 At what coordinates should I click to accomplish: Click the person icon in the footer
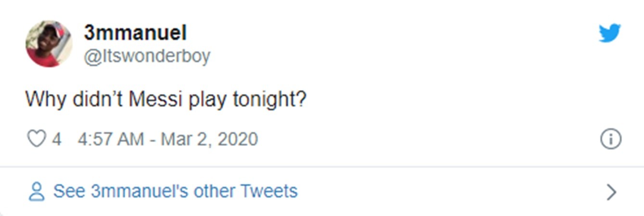tap(36, 192)
